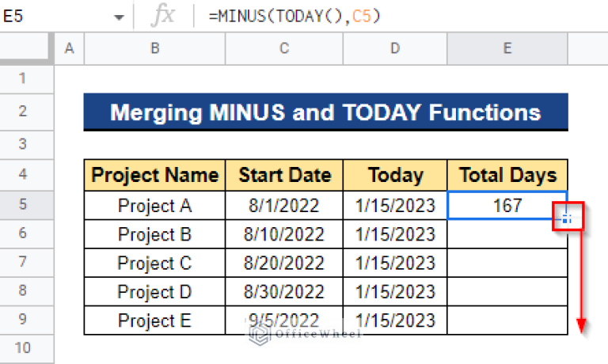Click the Name box showing E5

coord(55,17)
